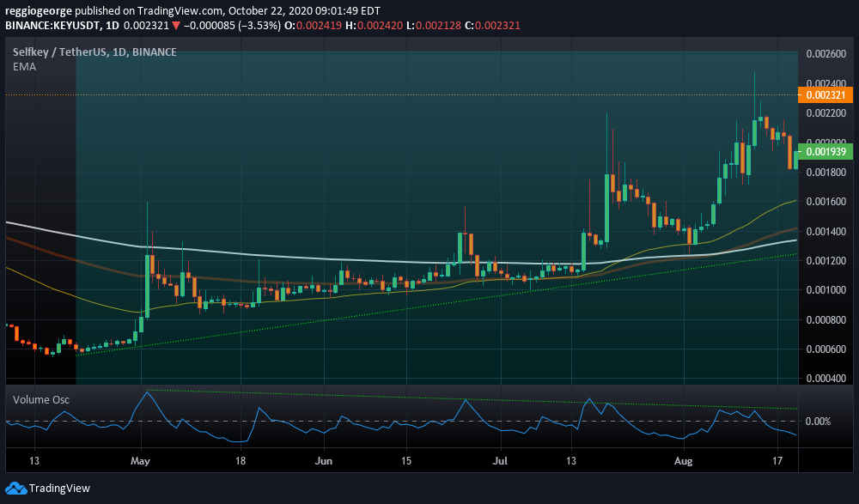Image resolution: width=859 pixels, height=504 pixels.
Task: Click the 0.001400 price axis label
Action: [x=825, y=232]
